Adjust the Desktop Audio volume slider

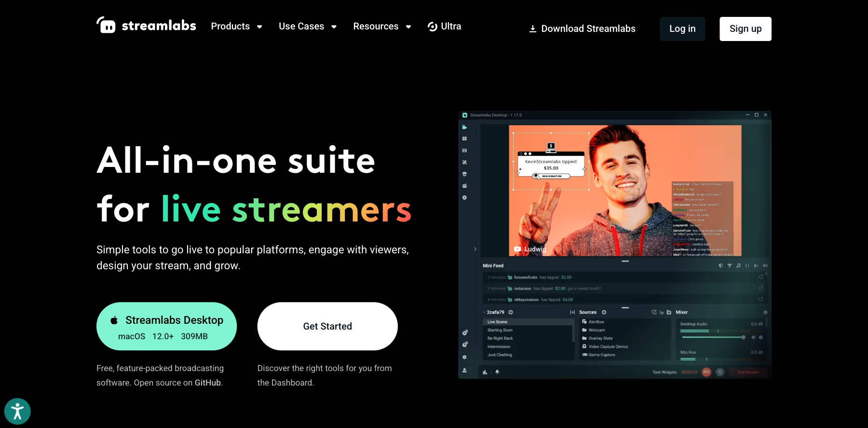pyautogui.click(x=713, y=337)
